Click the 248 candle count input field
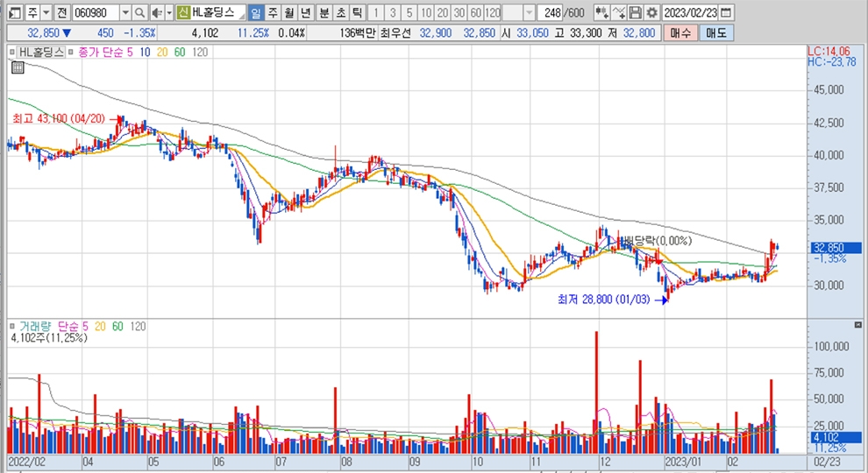Viewport: 868px width, 473px height. tap(551, 13)
